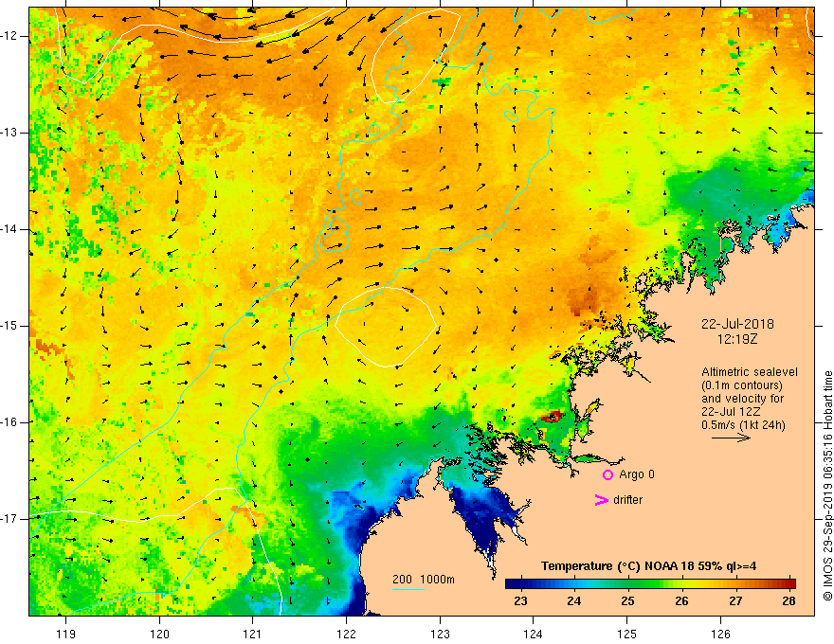Click the cyan 200 1000m contour legend line

[408, 589]
